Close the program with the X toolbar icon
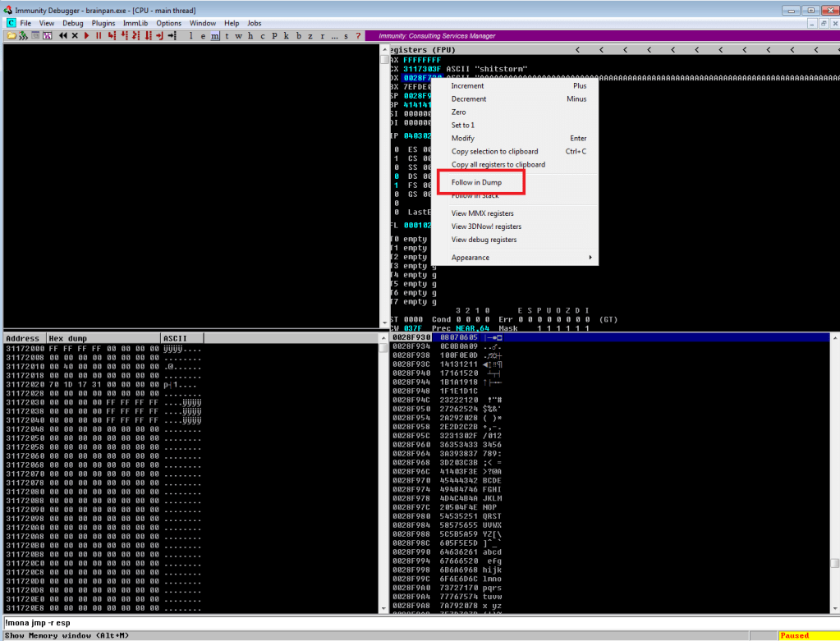Screen dimensions: 840x641 tap(75, 36)
